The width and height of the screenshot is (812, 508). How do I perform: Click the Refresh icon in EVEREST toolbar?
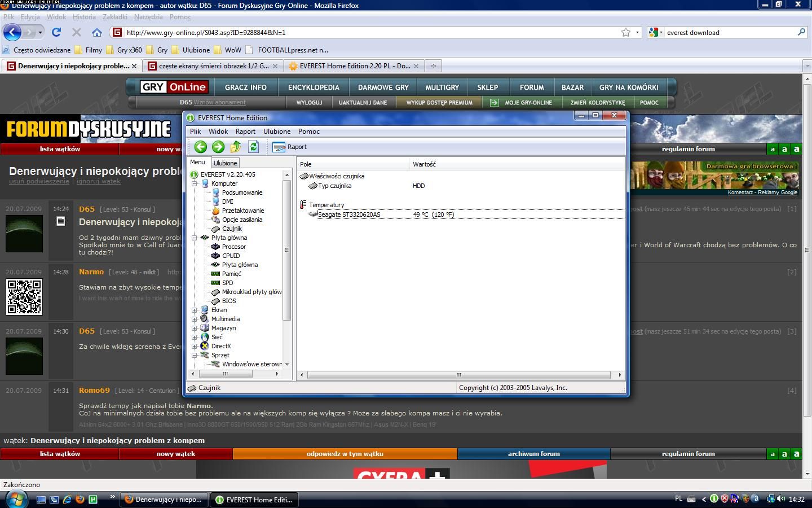pyautogui.click(x=253, y=147)
